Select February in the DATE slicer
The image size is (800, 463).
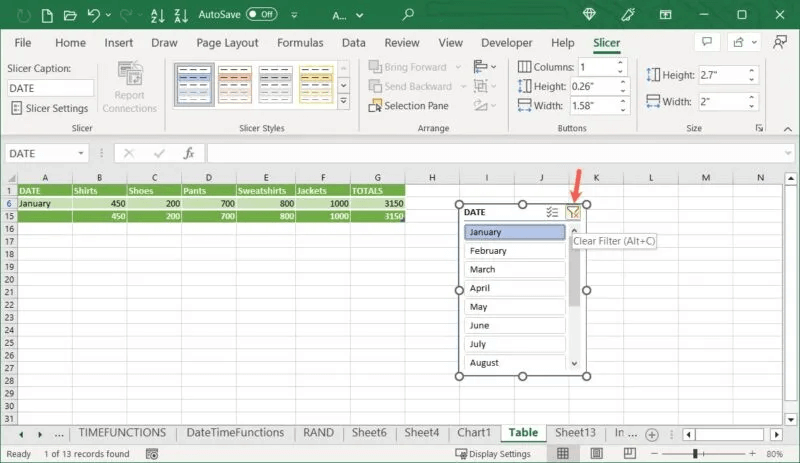(x=514, y=251)
